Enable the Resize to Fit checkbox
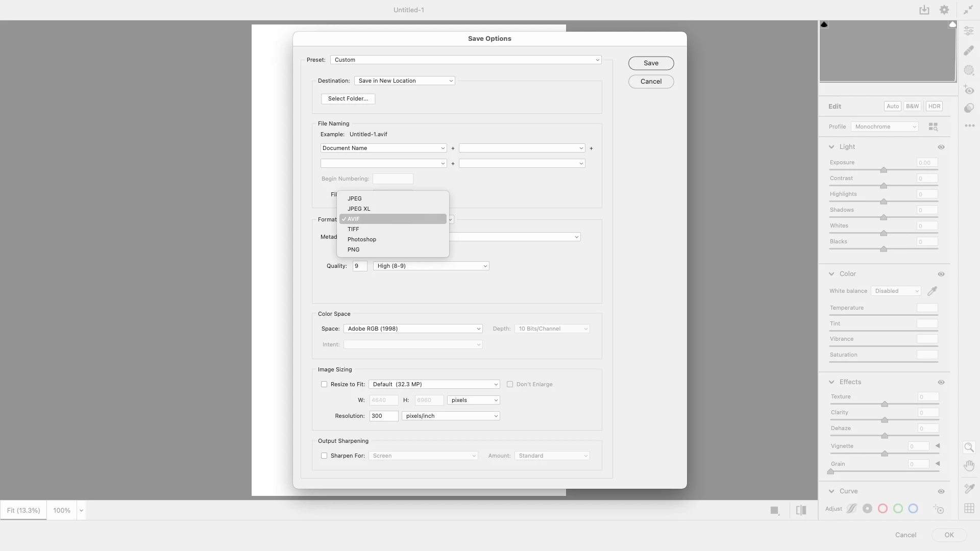The width and height of the screenshot is (980, 551). (324, 384)
